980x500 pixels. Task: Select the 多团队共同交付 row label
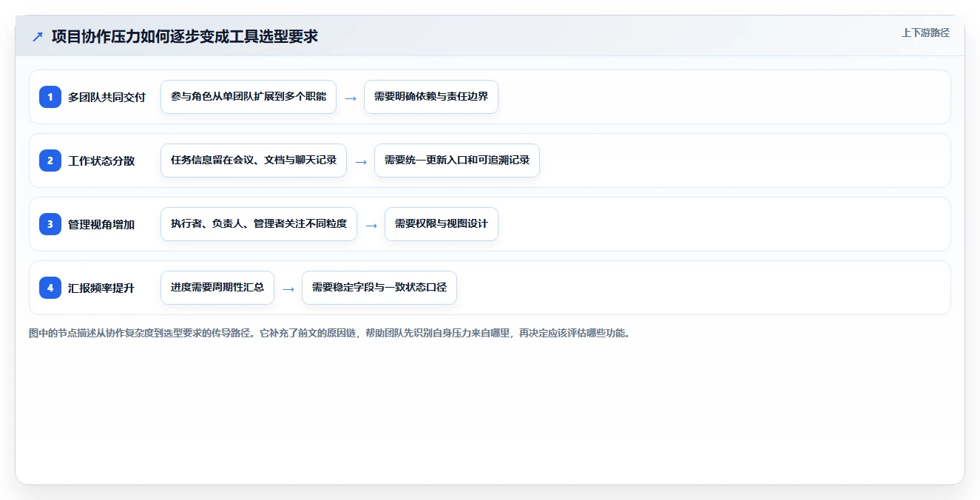click(x=107, y=97)
